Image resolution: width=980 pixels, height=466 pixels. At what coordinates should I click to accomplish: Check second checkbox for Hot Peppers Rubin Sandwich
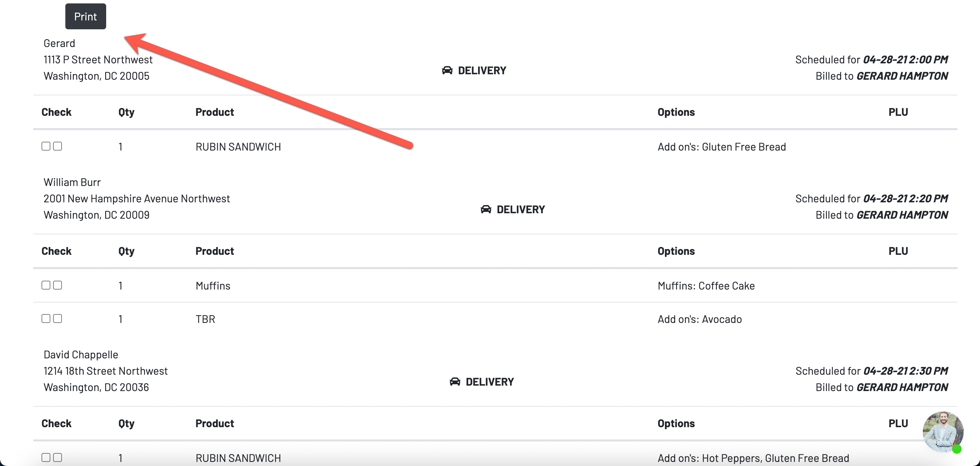click(58, 457)
